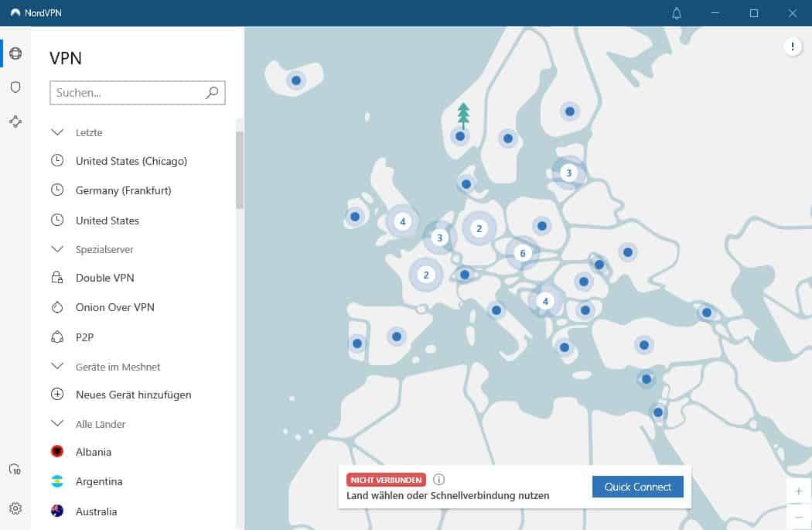Collapse the Geräte im Meshnet section
This screenshot has height=530, width=812.
(57, 366)
